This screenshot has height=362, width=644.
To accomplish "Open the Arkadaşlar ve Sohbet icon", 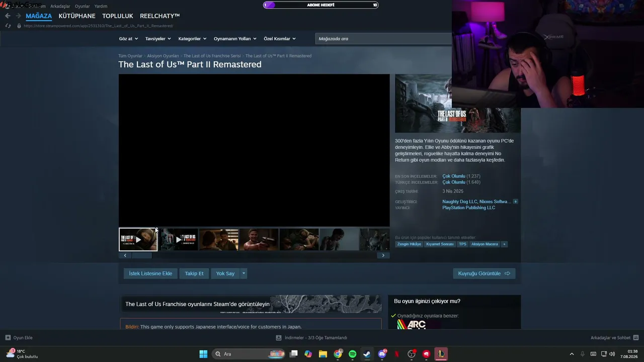I will 636,338.
